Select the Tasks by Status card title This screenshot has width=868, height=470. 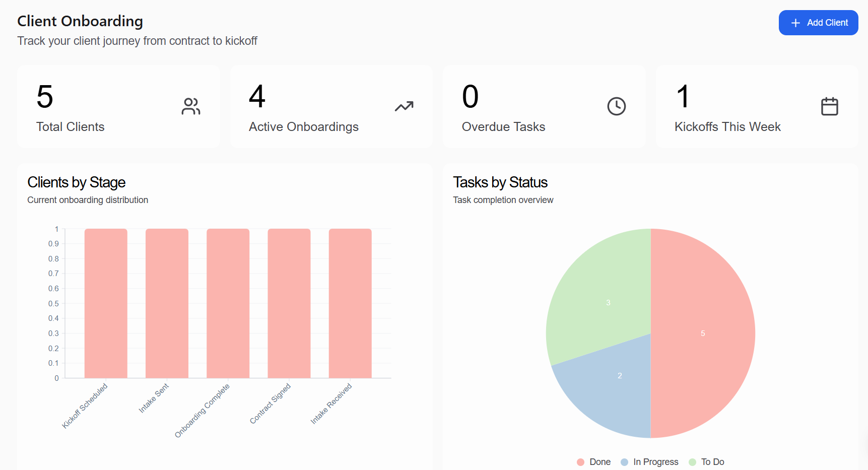(x=500, y=182)
